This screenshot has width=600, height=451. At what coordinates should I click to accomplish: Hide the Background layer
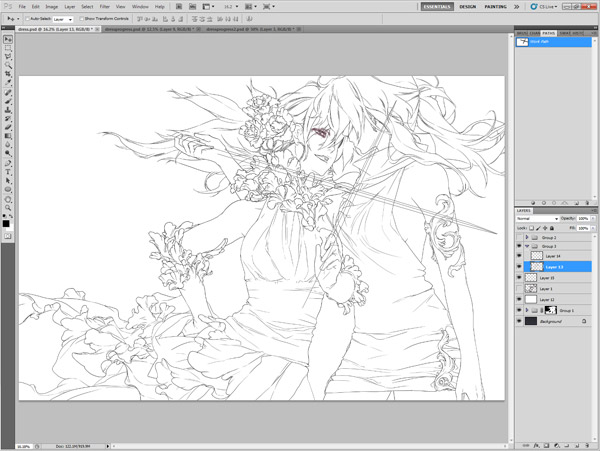point(519,321)
